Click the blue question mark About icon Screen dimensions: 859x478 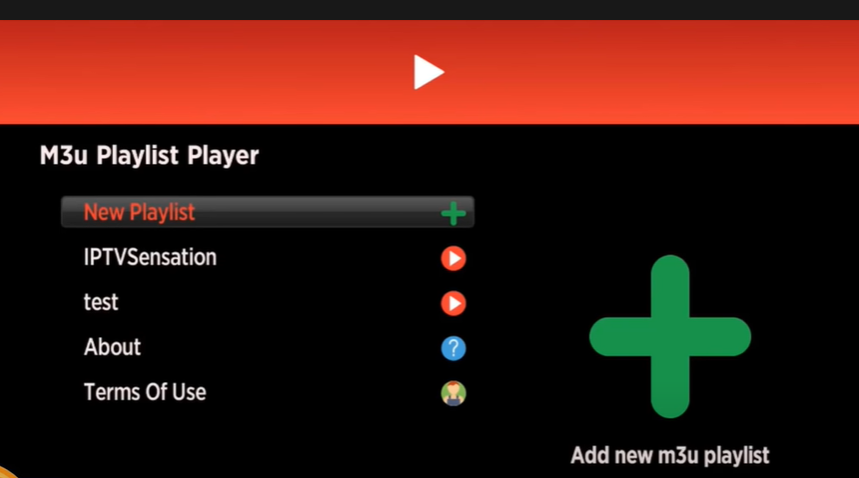453,348
